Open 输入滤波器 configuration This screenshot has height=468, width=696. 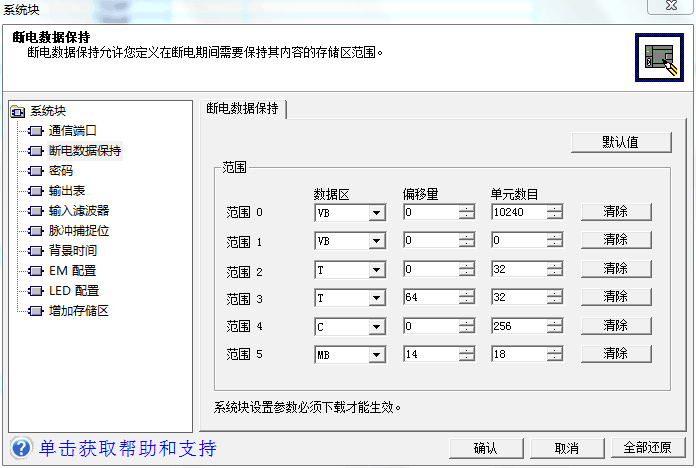[78, 211]
